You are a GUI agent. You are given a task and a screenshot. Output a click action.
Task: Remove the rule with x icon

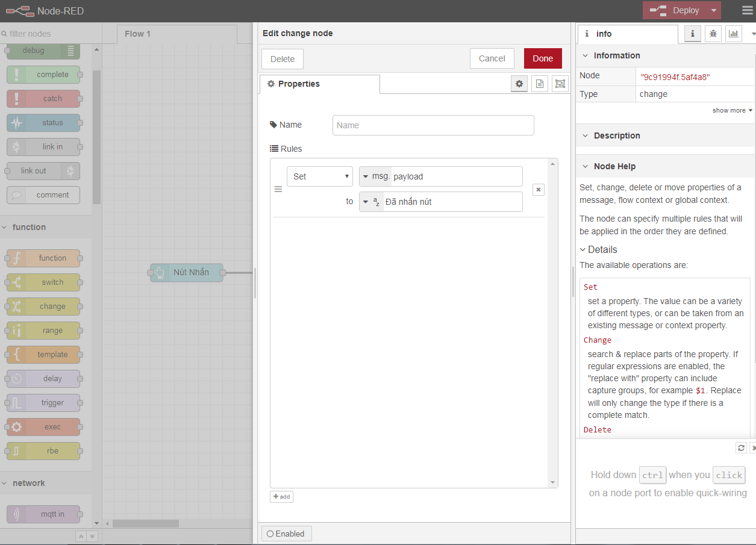pos(539,190)
